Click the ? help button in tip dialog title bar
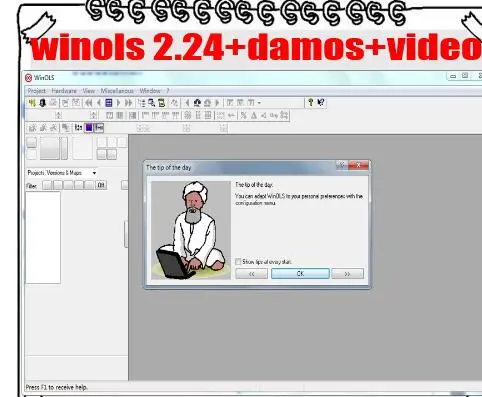This screenshot has width=482, height=397. click(x=341, y=165)
